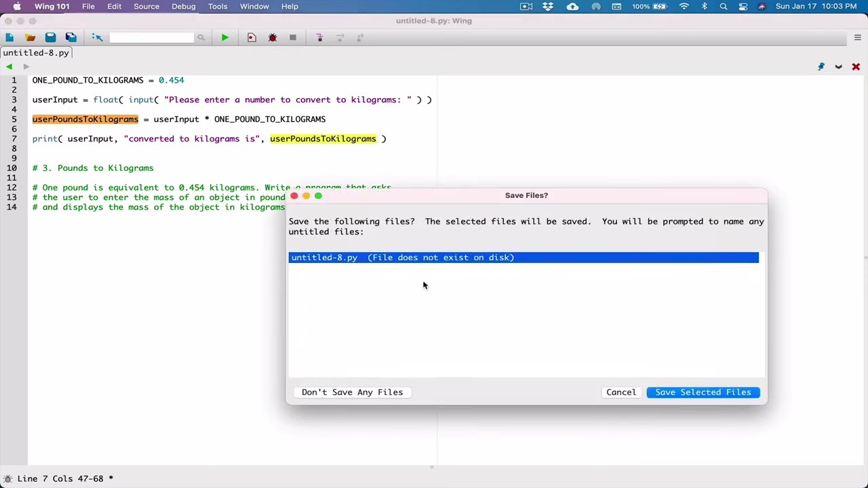Open the File menu
This screenshot has height=488, width=868.
coord(88,6)
